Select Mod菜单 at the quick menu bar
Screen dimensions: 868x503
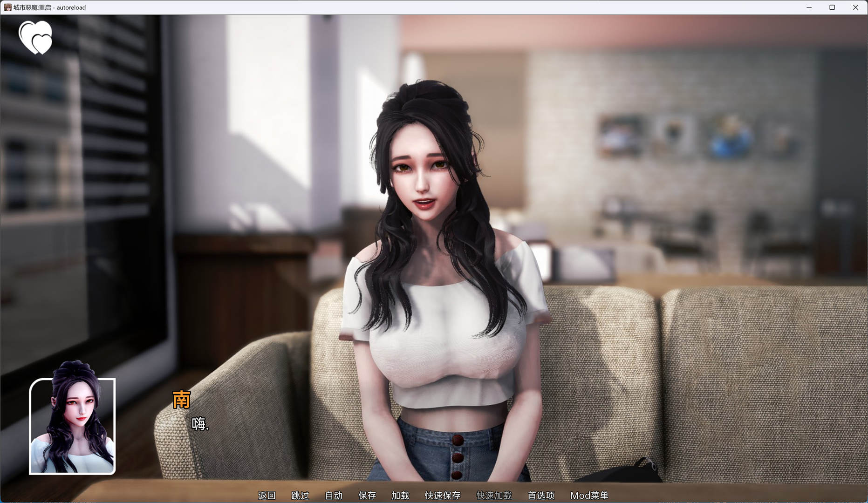588,496
